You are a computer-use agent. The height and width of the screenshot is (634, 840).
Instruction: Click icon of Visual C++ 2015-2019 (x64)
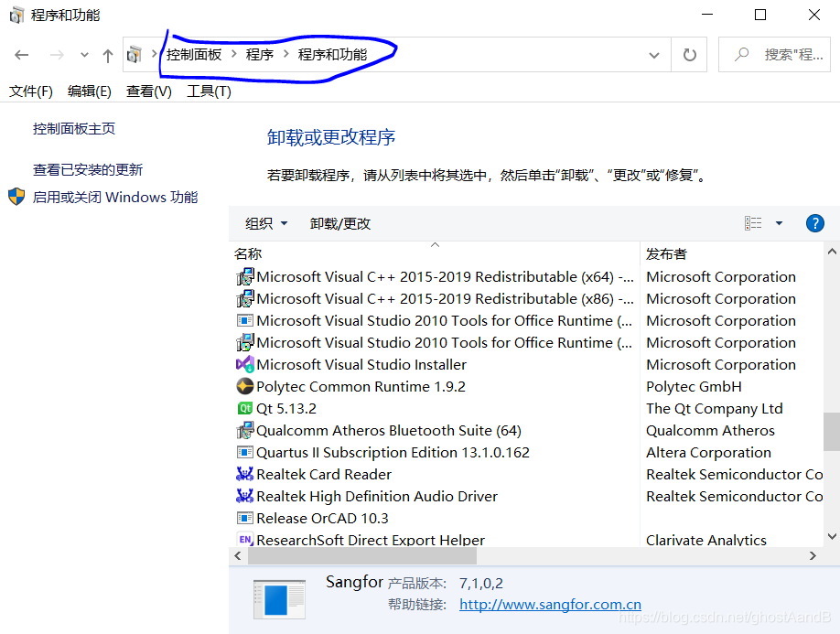click(245, 277)
